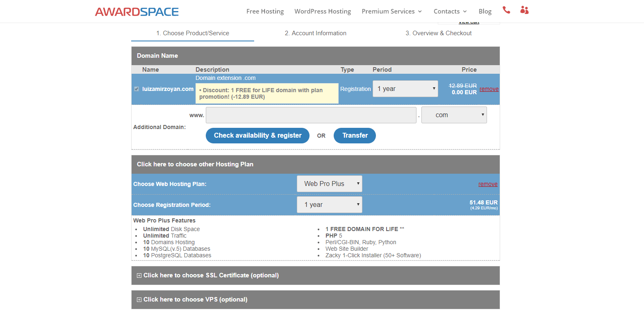Screen dimensions: 644x313
Task: Open WordPress Hosting page
Action: tap(323, 11)
